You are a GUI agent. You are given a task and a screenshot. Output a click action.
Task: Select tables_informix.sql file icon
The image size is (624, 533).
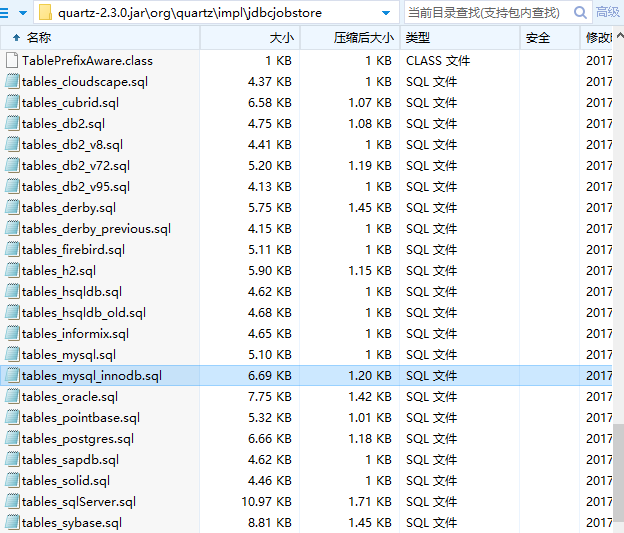(12, 334)
